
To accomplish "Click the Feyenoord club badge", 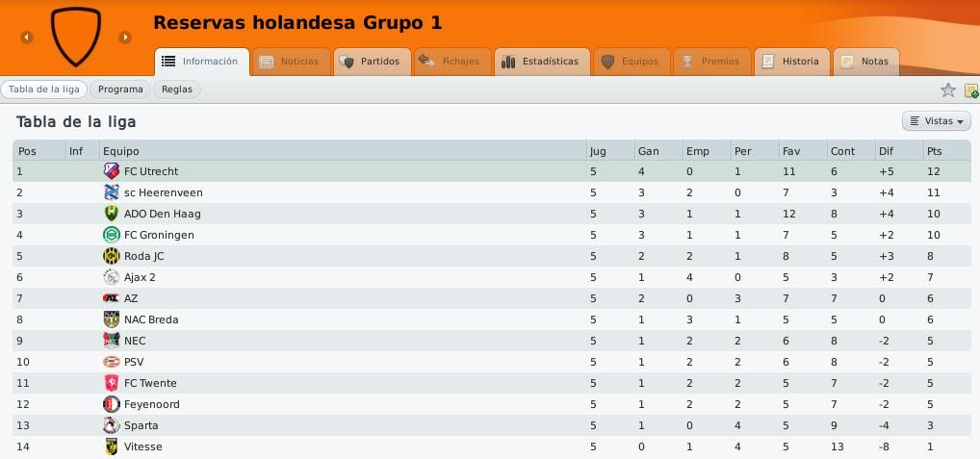I will click(x=112, y=404).
